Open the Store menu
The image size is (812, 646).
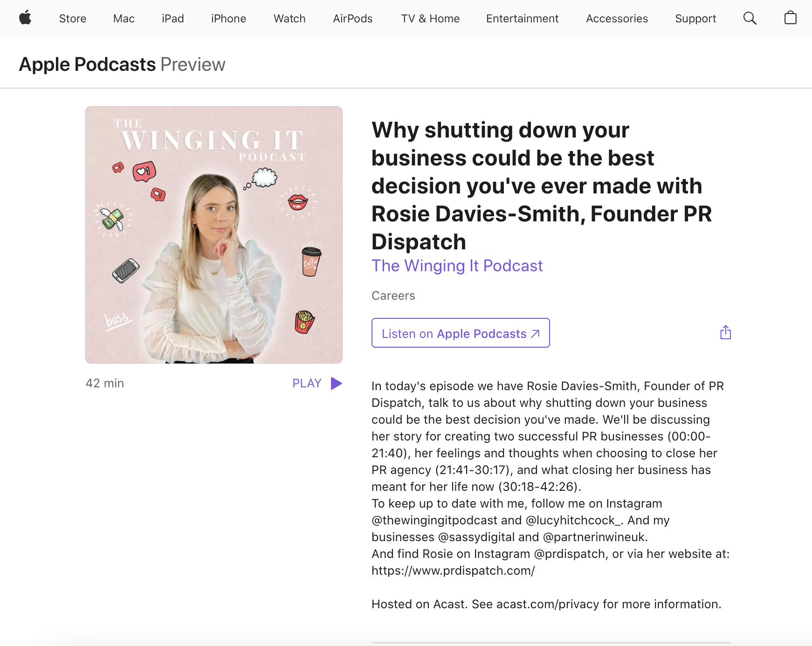[x=73, y=19]
